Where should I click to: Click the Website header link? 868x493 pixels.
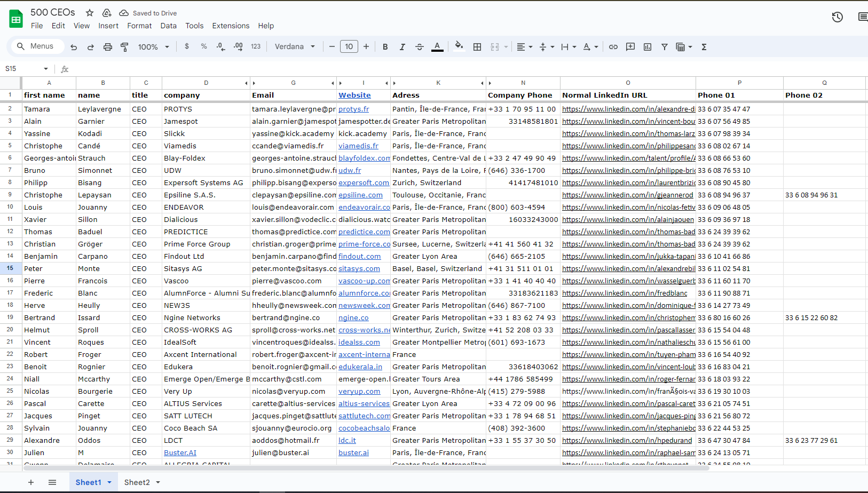[354, 95]
